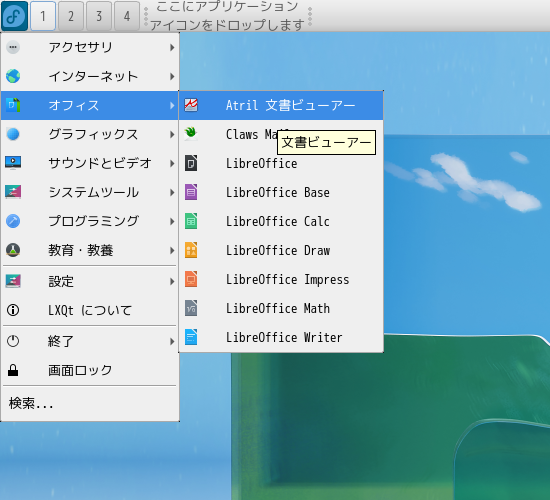The width and height of the screenshot is (550, 500).
Task: Launch Claws Mail from the Office submenu
Action: (x=281, y=134)
